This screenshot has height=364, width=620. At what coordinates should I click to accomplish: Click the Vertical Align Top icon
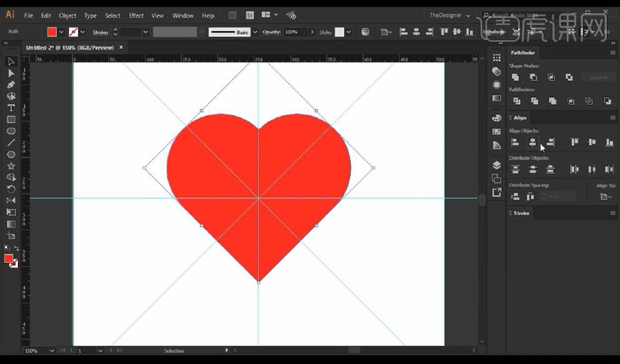574,143
